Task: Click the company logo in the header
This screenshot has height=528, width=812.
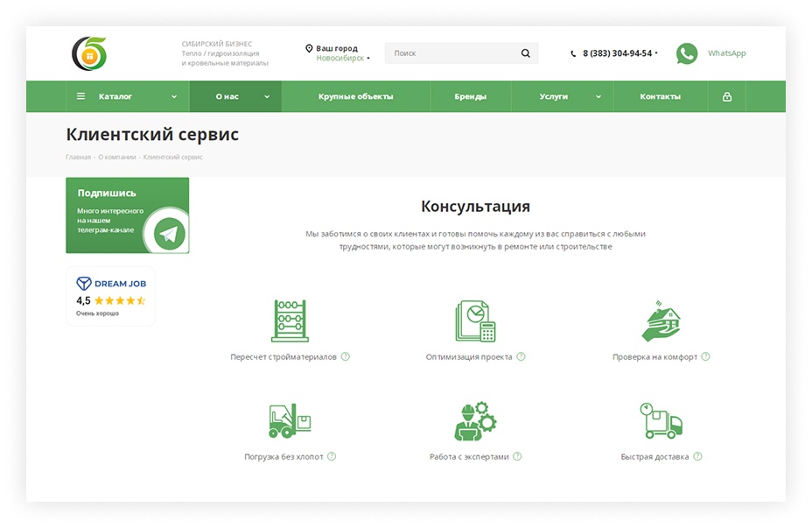Action: tap(89, 53)
